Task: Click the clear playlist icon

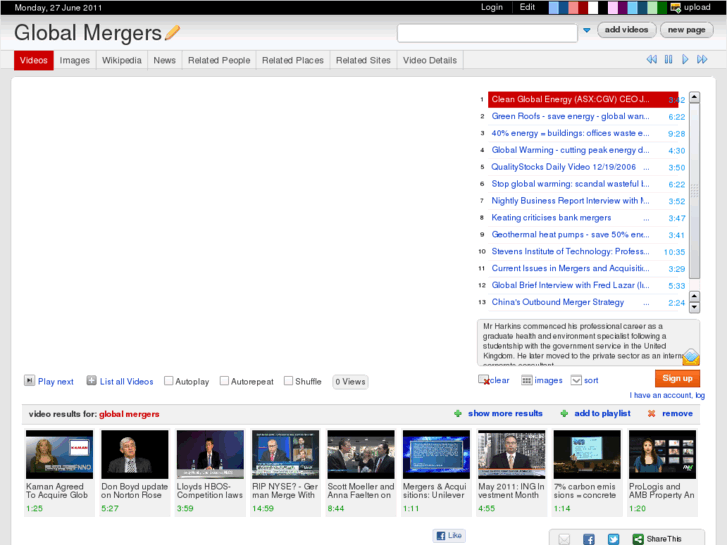Action: [x=484, y=380]
